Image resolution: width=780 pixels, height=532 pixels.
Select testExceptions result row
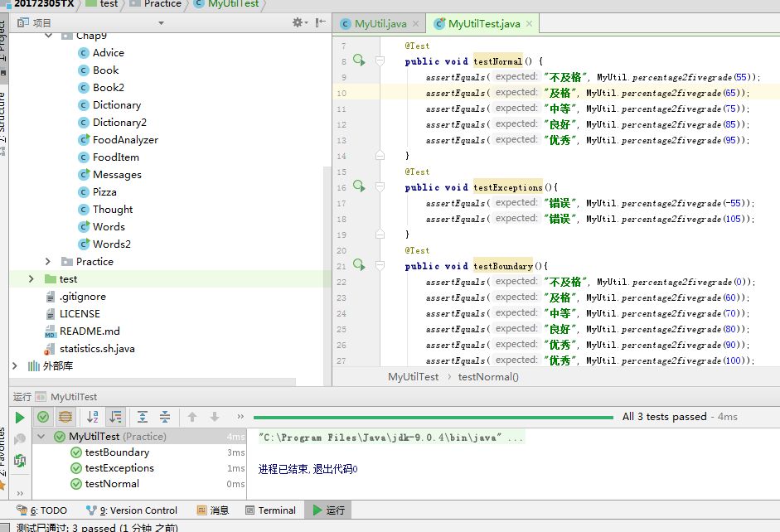tap(139, 468)
